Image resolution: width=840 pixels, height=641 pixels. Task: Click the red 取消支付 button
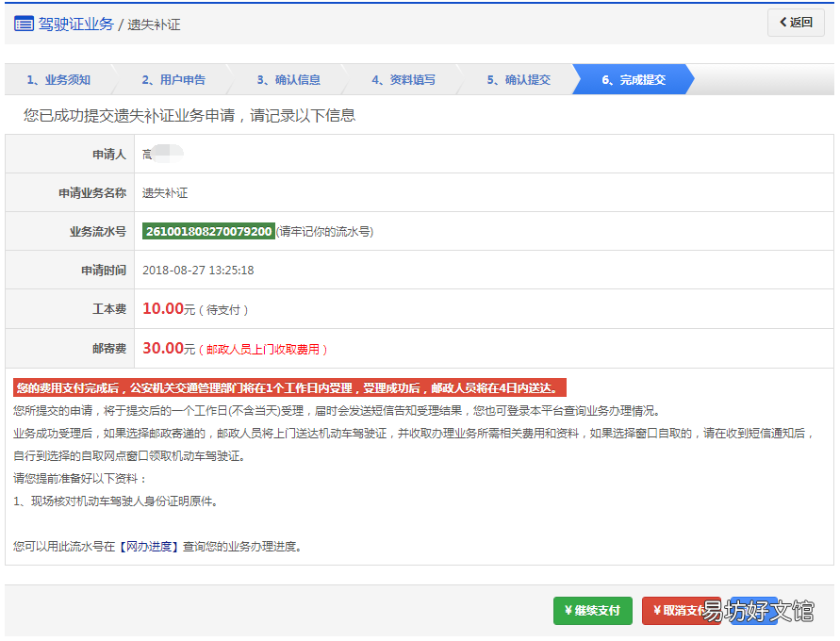pyautogui.click(x=682, y=611)
